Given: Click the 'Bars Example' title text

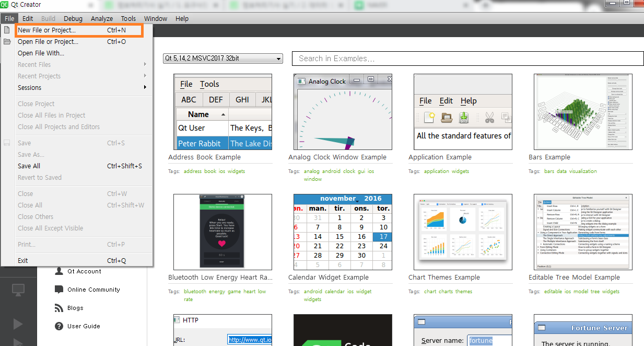Looking at the screenshot, I should click(x=549, y=157).
